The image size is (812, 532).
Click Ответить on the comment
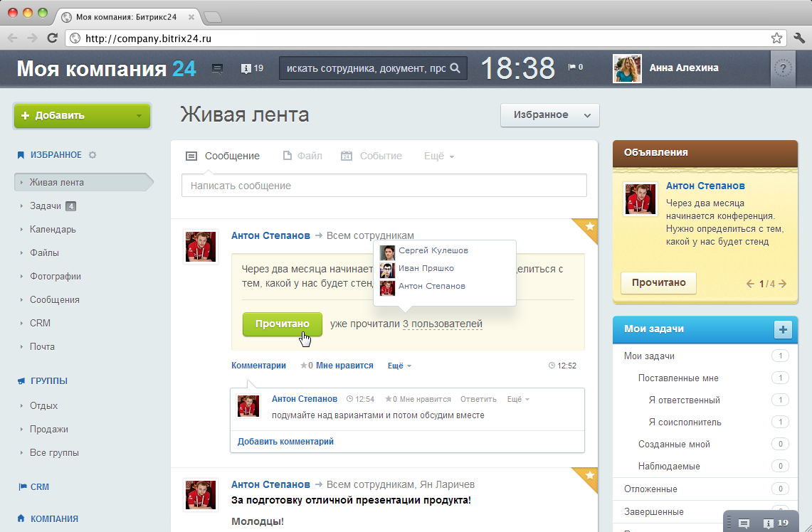tap(478, 399)
